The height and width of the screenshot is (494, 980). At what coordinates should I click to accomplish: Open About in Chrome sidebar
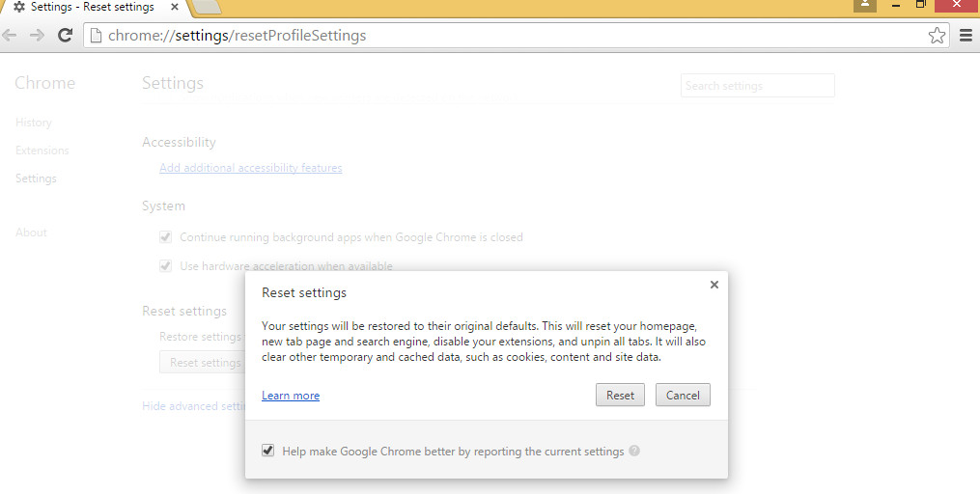[31, 233]
